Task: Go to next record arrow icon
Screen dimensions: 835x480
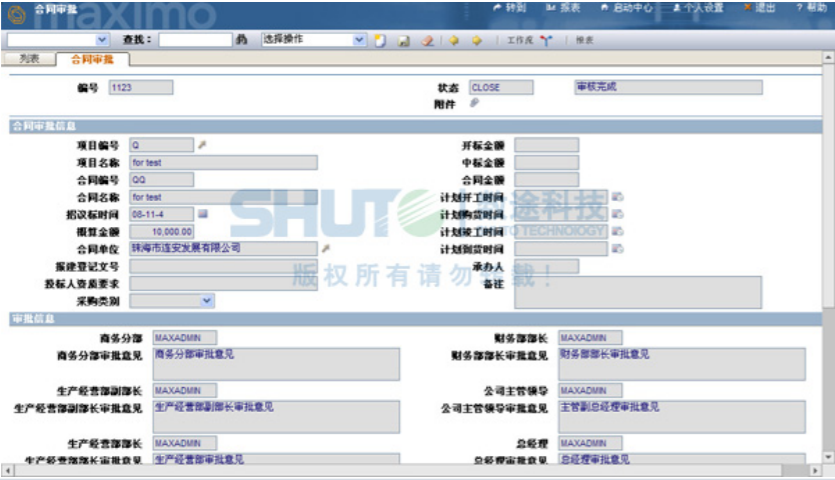Action: (477, 41)
